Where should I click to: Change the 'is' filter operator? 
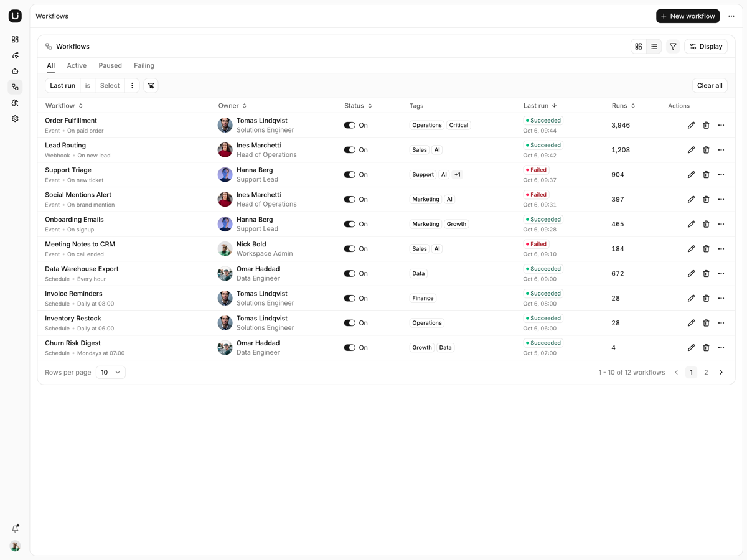click(88, 86)
